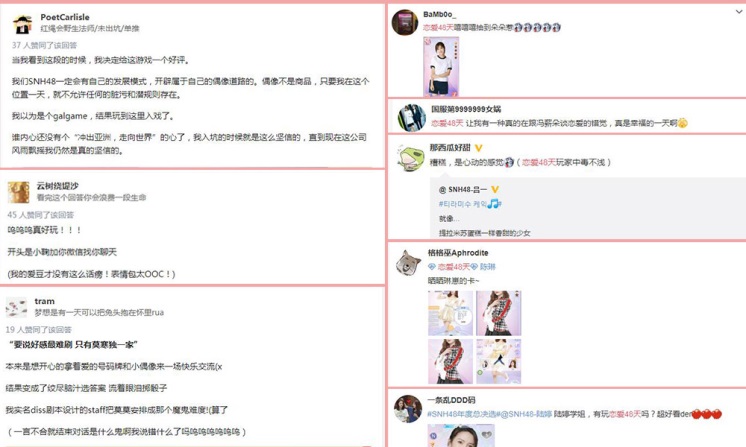Open BaMb0o_'s posted card image
746x447 pixels.
tap(441, 67)
